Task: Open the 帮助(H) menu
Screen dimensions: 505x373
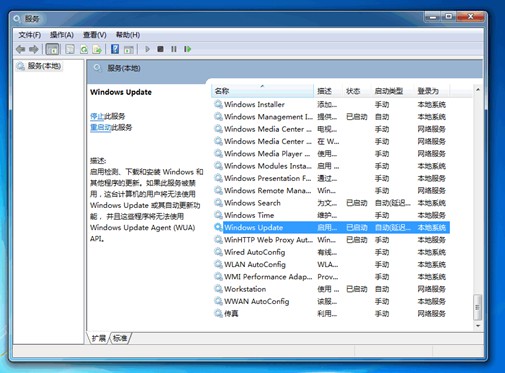Action: [128, 35]
